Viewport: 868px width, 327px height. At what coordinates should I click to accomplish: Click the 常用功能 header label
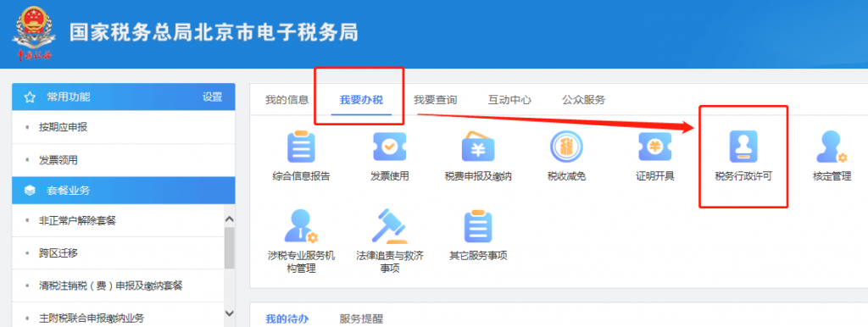point(69,97)
